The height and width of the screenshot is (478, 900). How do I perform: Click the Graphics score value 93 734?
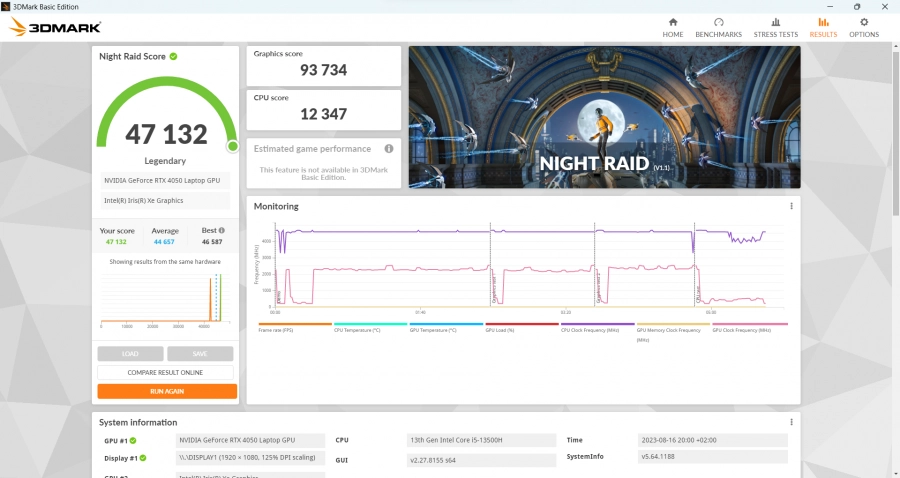coord(324,70)
